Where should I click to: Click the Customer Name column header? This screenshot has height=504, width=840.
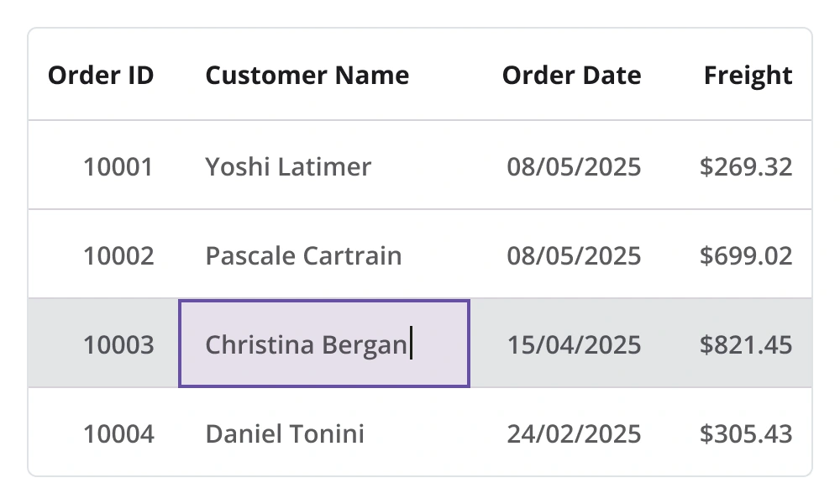pyautogui.click(x=307, y=76)
